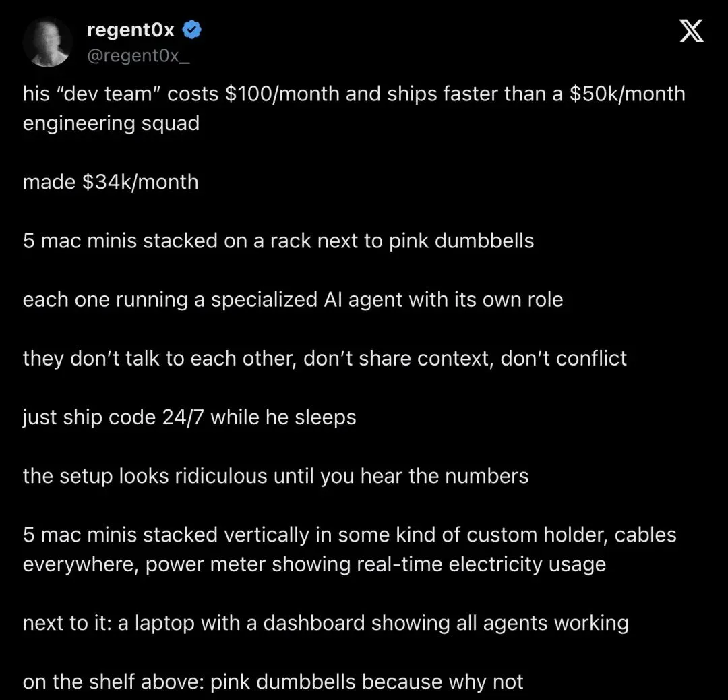Click line about minis next to pink dumbbells
728x700 pixels.
278,241
